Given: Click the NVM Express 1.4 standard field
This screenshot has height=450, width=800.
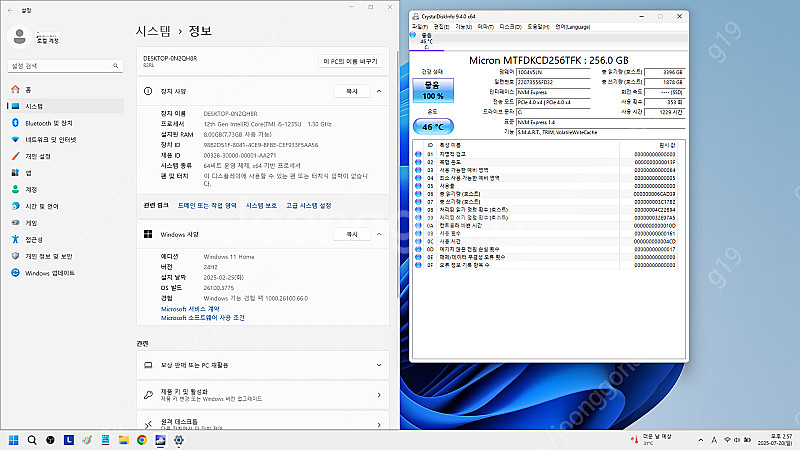Looking at the screenshot, I should point(599,122).
